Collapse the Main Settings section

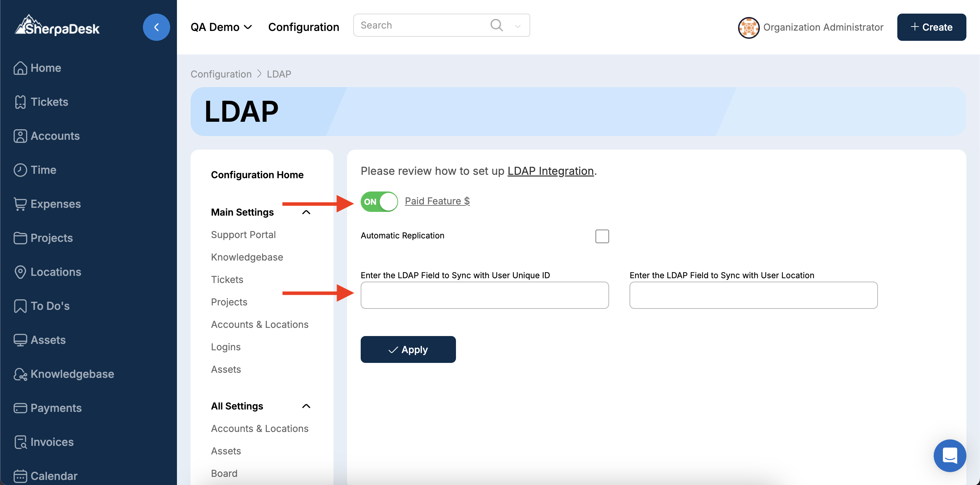tap(306, 212)
